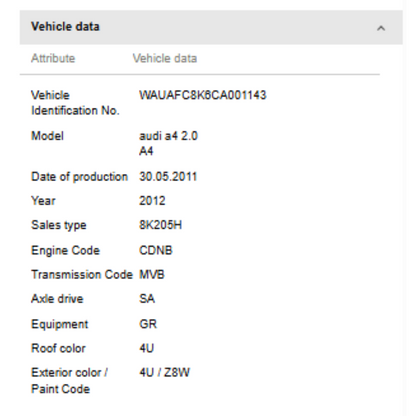Image resolution: width=416 pixels, height=416 pixels.
Task: Select the Sales type value 8K205H
Action: (160, 225)
